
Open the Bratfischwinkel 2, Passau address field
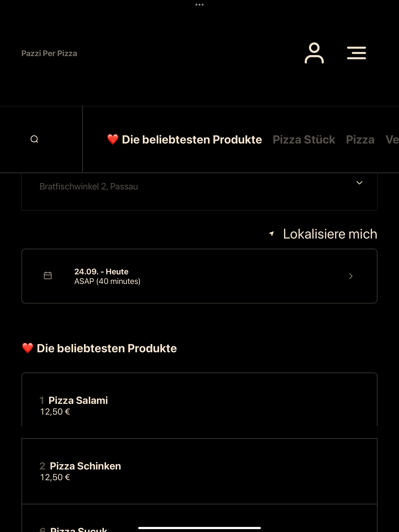[x=199, y=192]
